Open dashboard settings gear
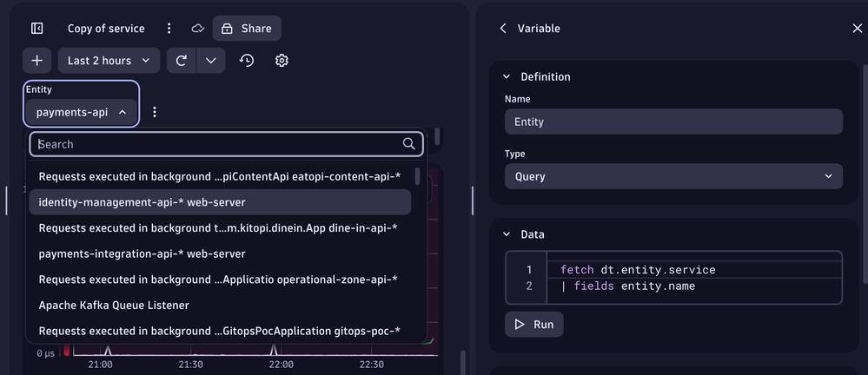Image resolution: width=868 pixels, height=375 pixels. point(282,61)
